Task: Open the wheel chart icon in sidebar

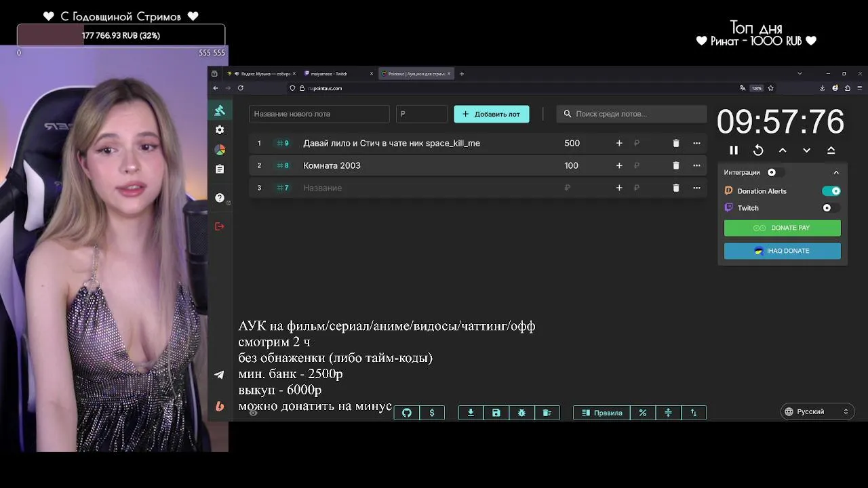Action: [x=220, y=150]
